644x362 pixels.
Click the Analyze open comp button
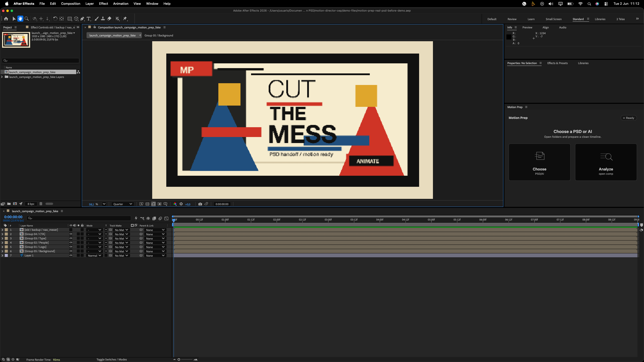point(606,162)
